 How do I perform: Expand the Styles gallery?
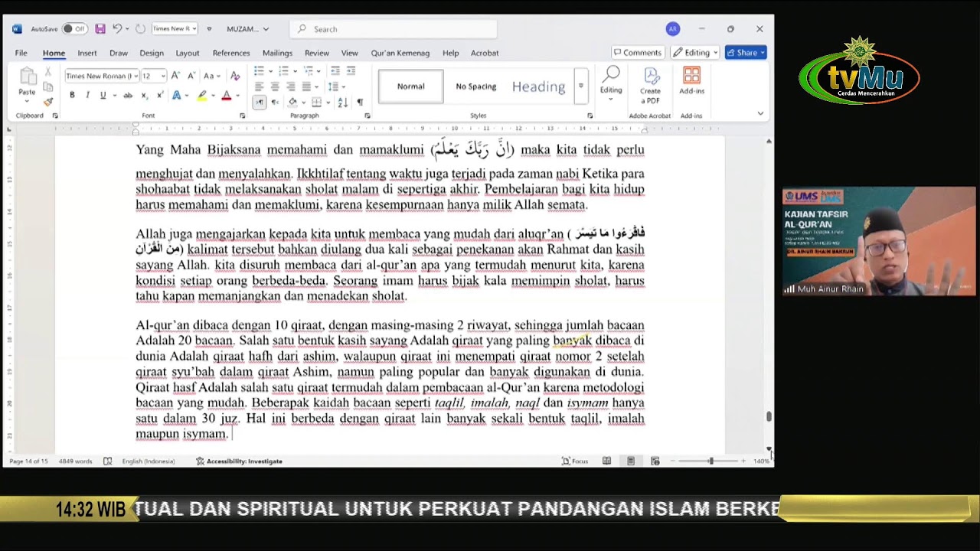tap(580, 86)
